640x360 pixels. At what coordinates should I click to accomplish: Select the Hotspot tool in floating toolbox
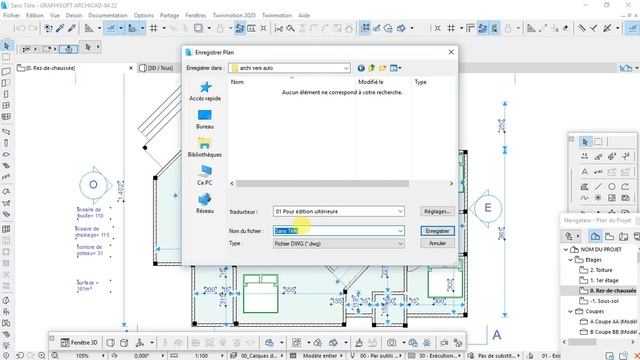click(598, 198)
